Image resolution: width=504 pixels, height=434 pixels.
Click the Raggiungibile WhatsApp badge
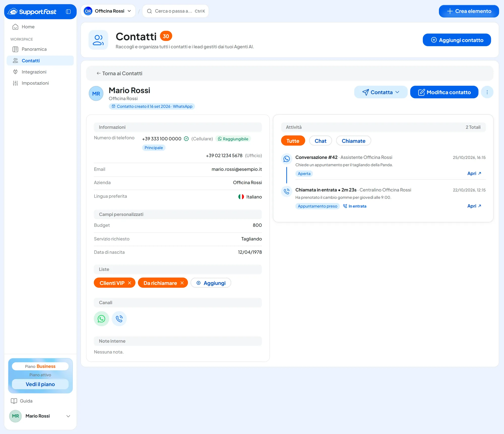233,139
